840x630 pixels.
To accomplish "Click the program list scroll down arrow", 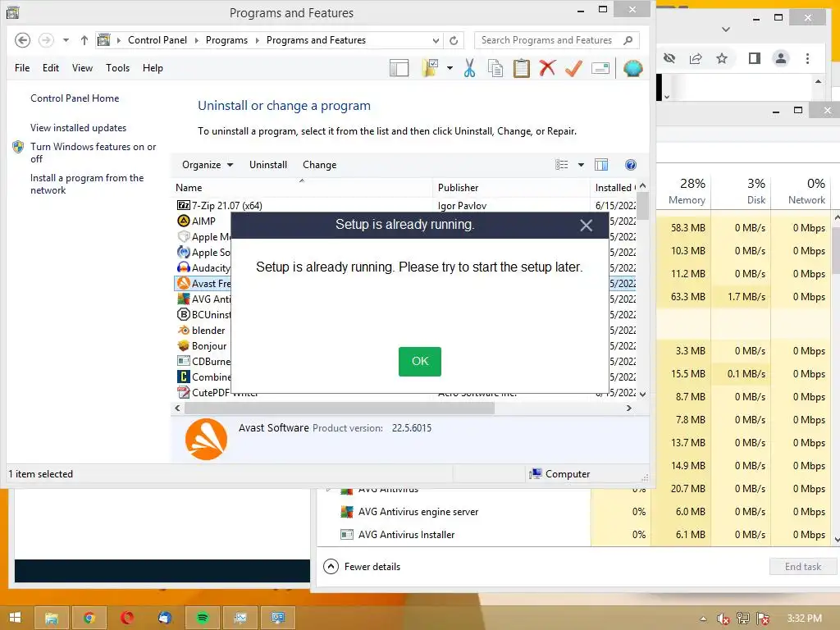I will point(642,395).
